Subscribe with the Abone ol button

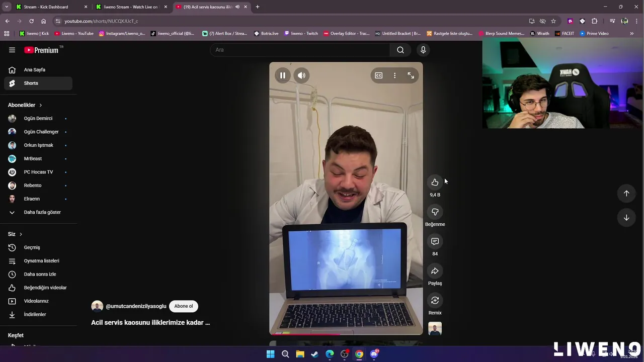click(184, 306)
